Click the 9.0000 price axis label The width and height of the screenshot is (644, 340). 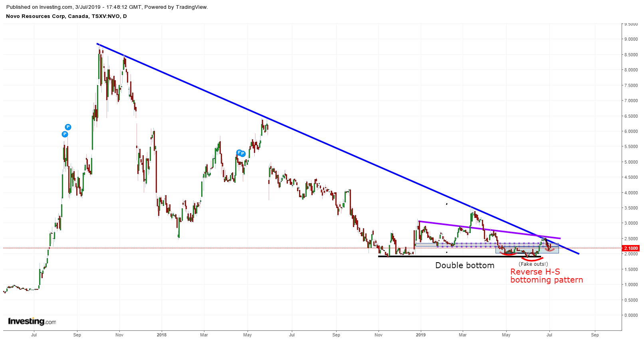[x=631, y=39]
